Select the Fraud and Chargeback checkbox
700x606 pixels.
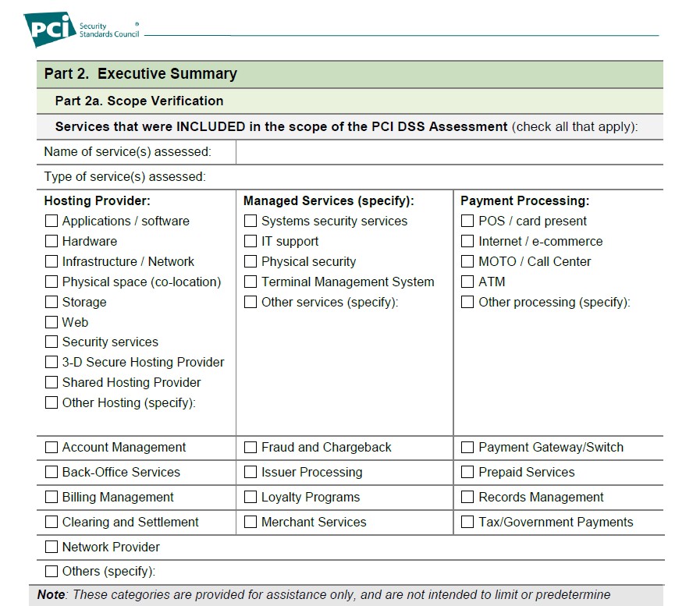point(251,447)
